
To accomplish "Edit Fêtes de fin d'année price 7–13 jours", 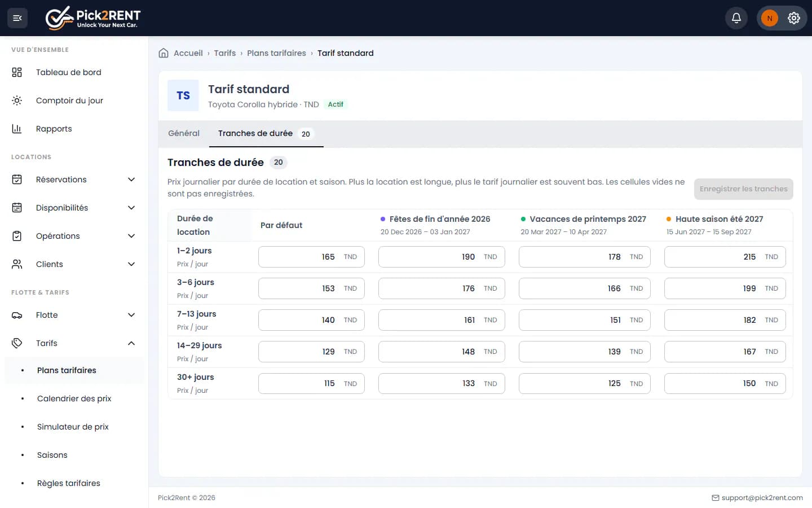I will pos(442,320).
